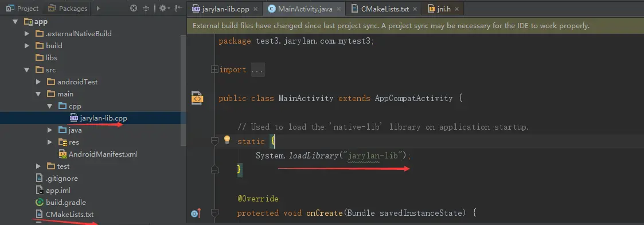Click the green build.gradle file icon
The image size is (644, 225).
tap(40, 203)
